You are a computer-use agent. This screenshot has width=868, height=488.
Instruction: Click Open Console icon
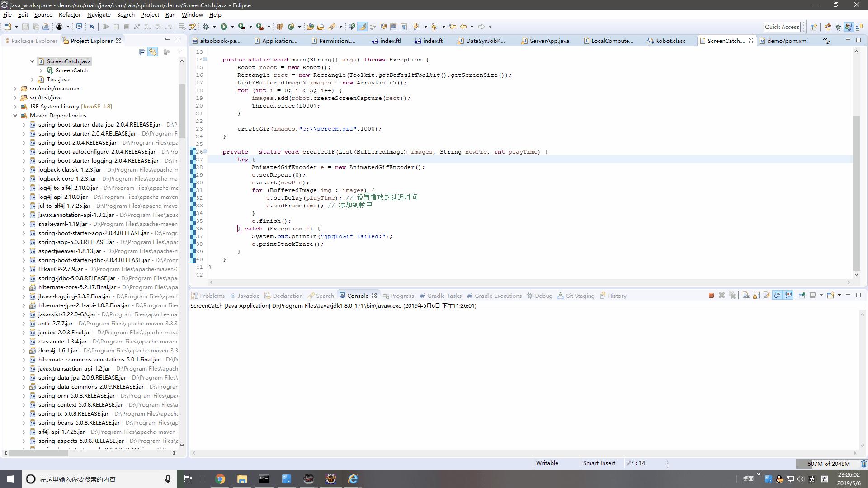tap(830, 296)
